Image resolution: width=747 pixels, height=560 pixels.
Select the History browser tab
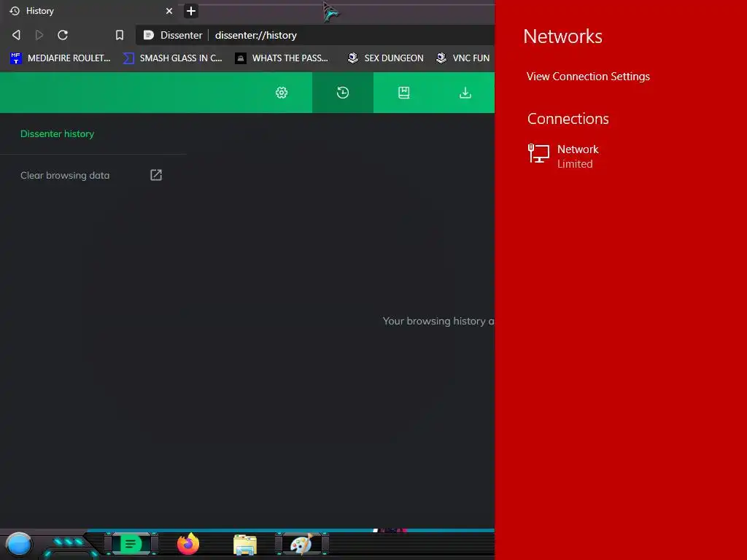90,11
